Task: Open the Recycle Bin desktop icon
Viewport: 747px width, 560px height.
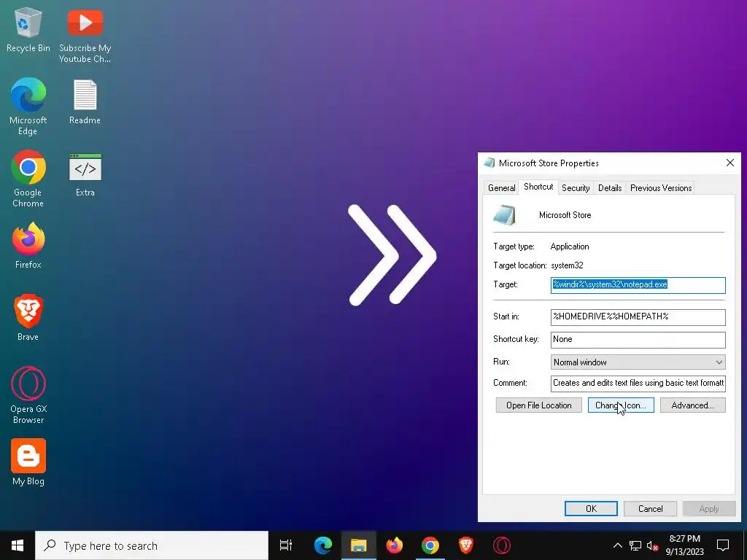Action: tap(28, 30)
